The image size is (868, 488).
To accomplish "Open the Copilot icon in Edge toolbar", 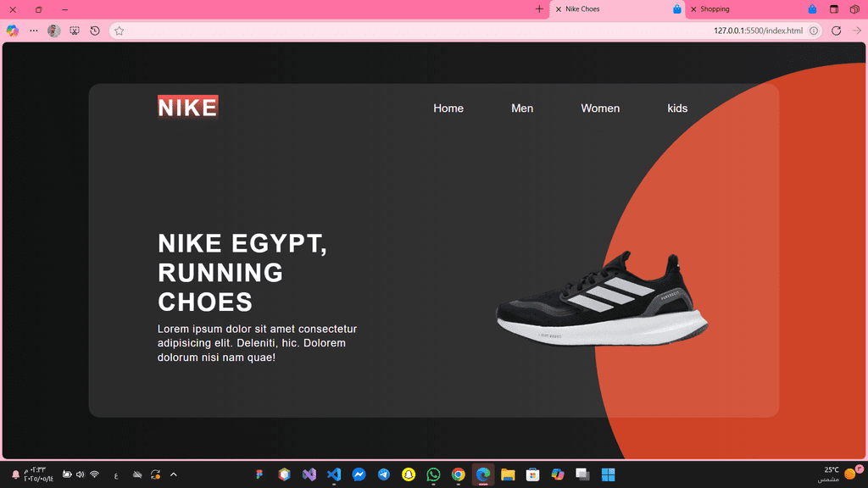I will click(x=12, y=31).
